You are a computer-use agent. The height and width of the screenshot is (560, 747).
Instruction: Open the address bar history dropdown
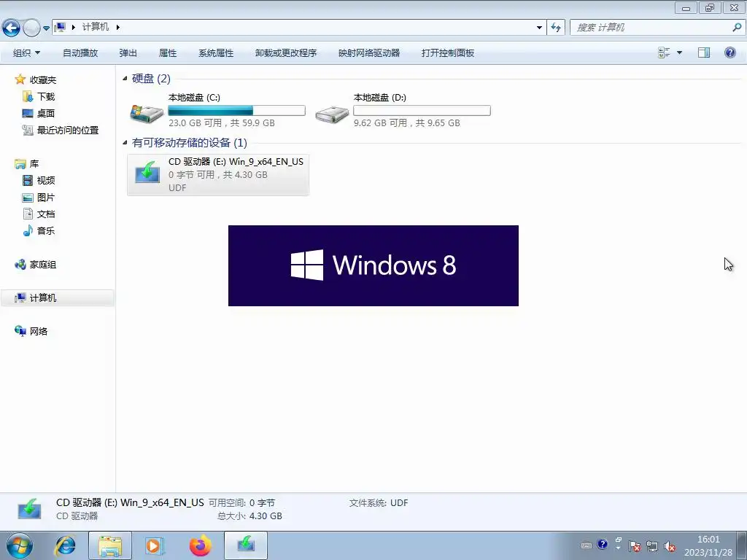point(539,28)
